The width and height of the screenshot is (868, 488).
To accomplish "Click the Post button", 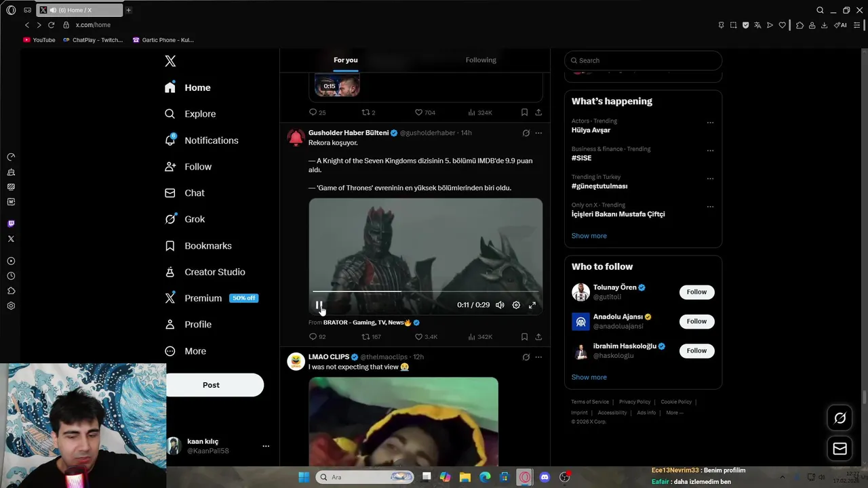I will click(211, 385).
